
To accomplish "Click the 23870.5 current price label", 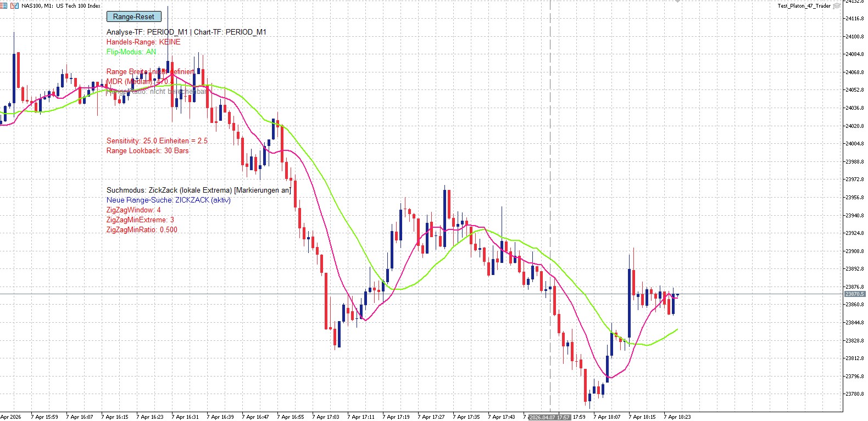I will [854, 294].
